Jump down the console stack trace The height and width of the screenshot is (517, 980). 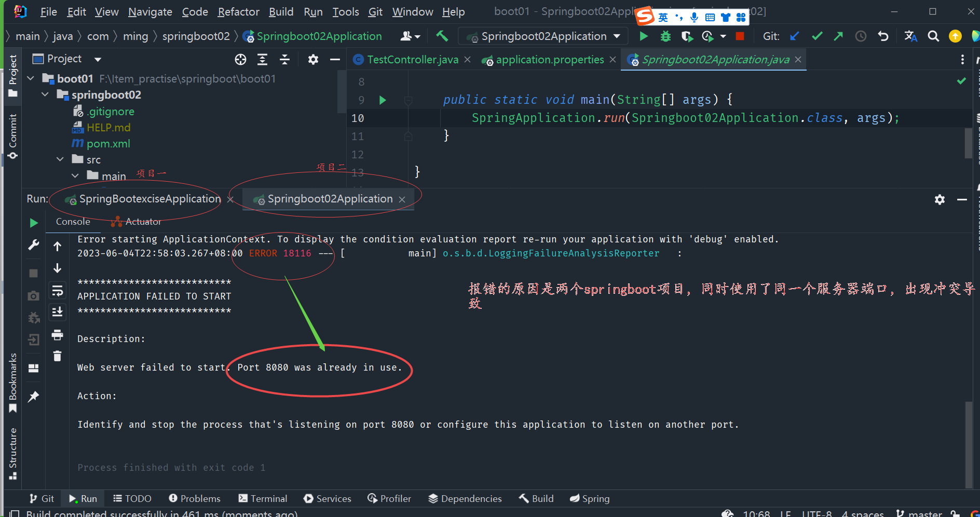coord(58,268)
